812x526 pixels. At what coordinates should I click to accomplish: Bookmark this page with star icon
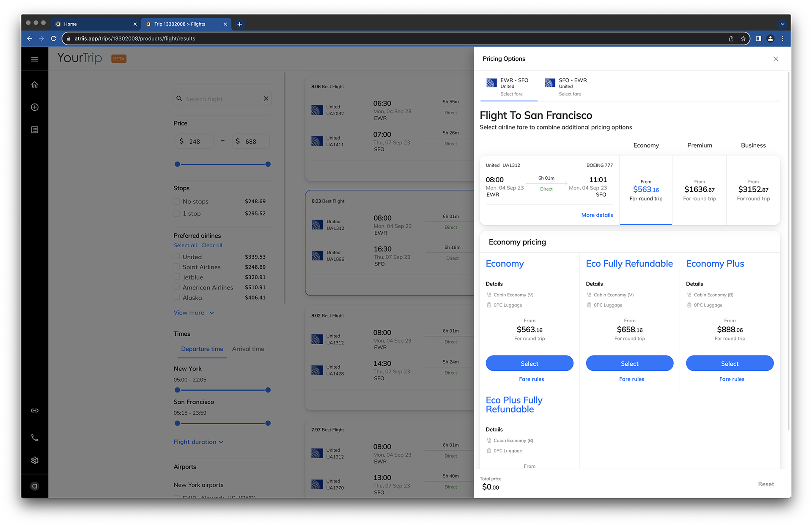click(x=743, y=38)
